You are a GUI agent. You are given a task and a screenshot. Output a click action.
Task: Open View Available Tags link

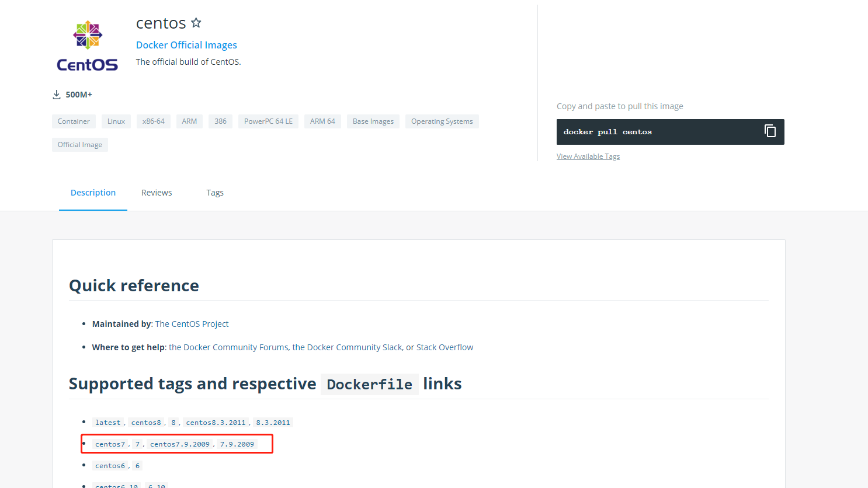point(588,156)
